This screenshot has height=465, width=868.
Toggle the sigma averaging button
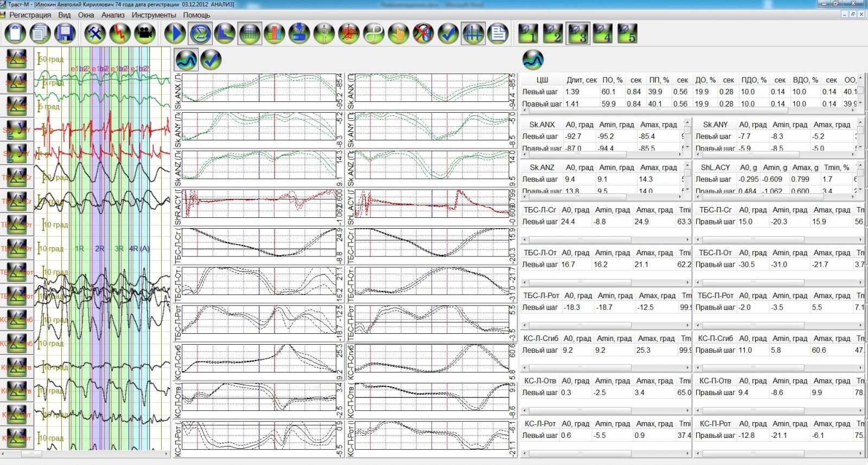[200, 34]
